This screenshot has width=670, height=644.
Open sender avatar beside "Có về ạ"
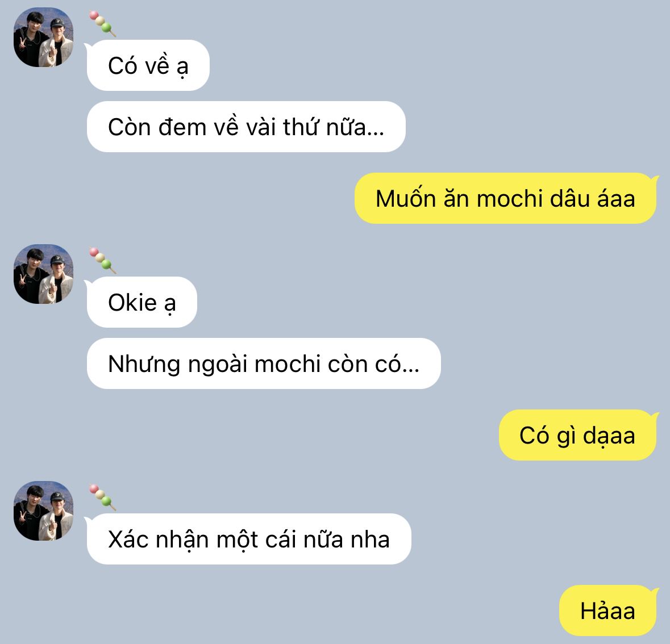(x=43, y=37)
